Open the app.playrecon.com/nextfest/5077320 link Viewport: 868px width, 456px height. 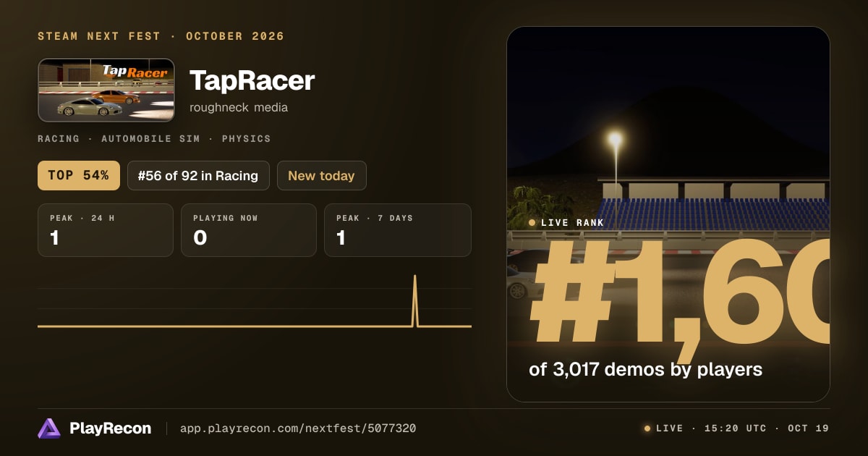point(298,428)
